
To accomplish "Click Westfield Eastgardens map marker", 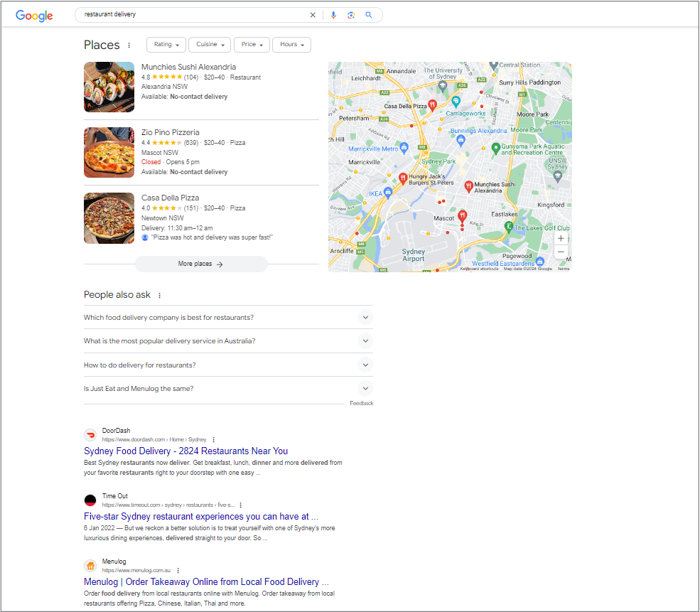I will pos(539,261).
